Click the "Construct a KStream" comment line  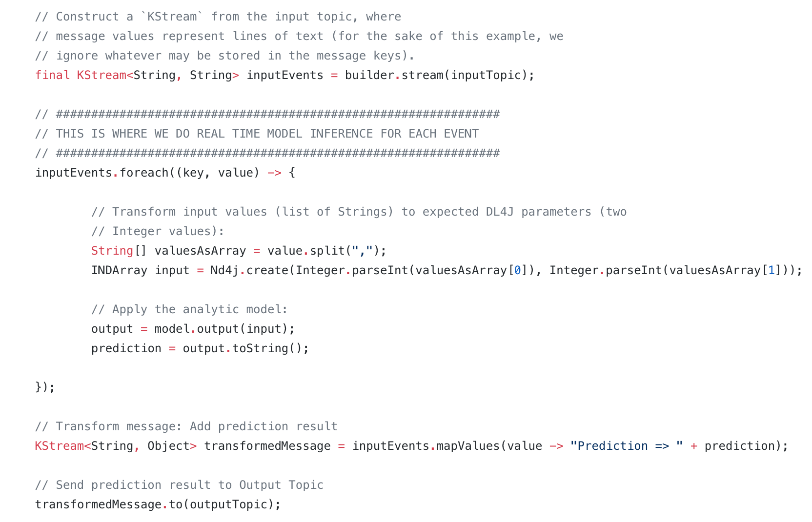click(218, 17)
